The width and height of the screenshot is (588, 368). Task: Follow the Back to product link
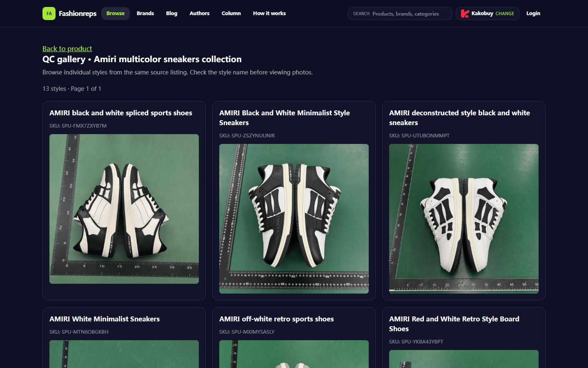[x=67, y=49]
